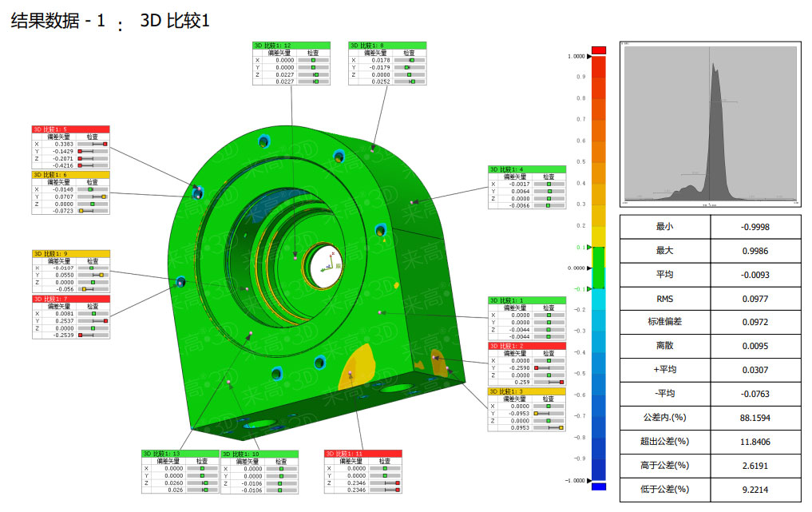The image size is (812, 512).
Task: Select the annotation label 3D 比较1: 13
Action: coord(180,454)
